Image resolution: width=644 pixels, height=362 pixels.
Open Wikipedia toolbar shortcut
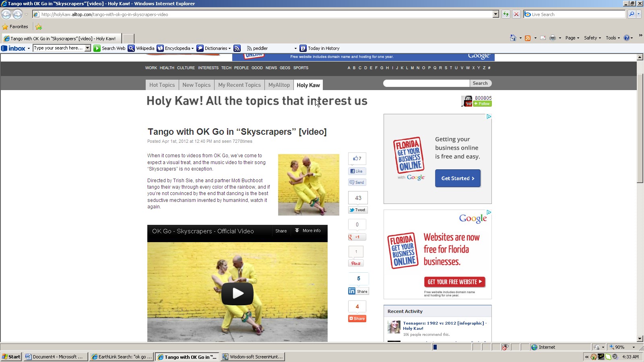coord(141,48)
